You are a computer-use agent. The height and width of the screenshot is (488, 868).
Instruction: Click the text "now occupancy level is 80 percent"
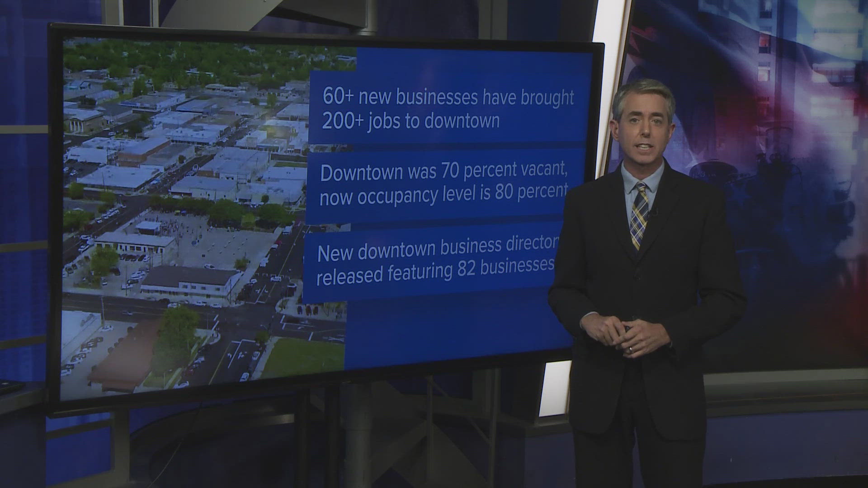pos(443,194)
